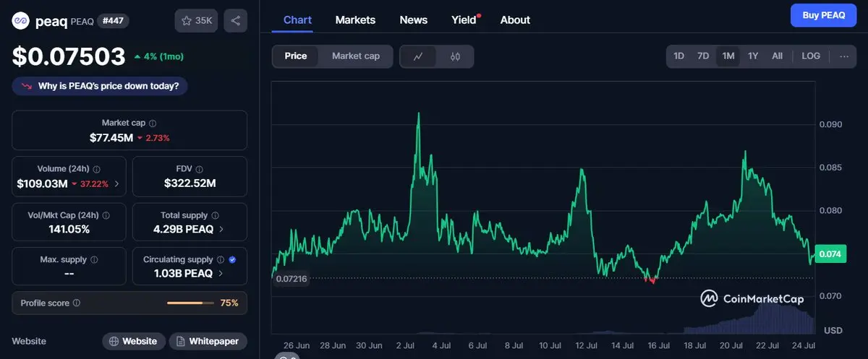Select 1Y time range

click(x=753, y=56)
